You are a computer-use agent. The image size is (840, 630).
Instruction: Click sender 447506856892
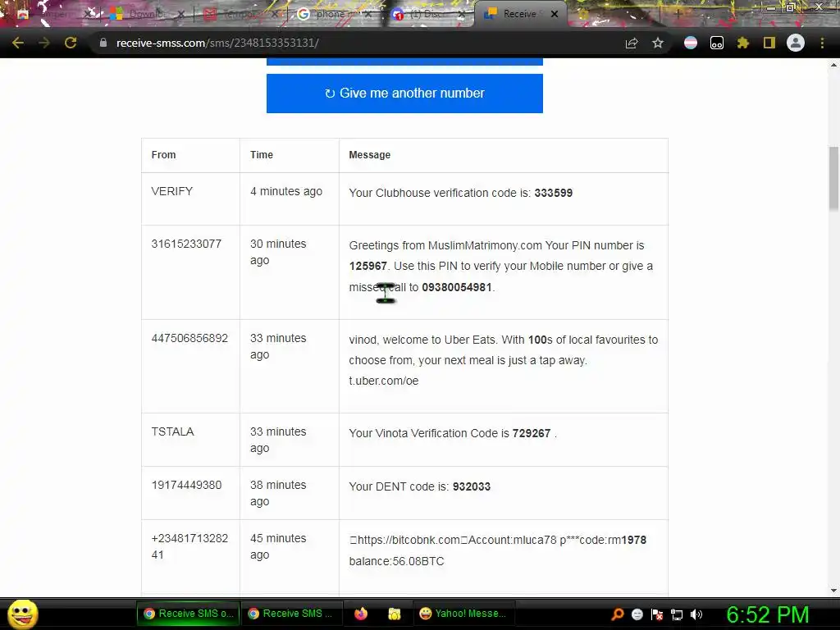[x=189, y=338]
